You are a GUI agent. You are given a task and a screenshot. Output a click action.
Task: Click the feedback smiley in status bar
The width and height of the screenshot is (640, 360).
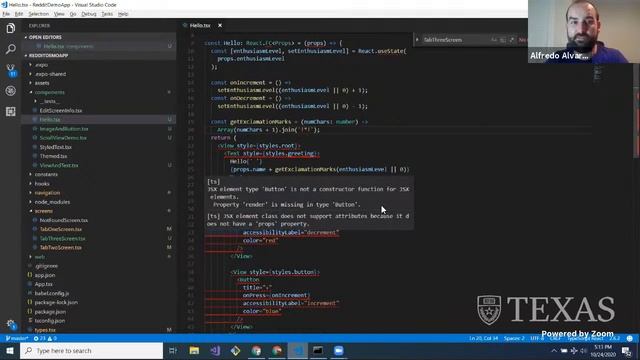630,338
